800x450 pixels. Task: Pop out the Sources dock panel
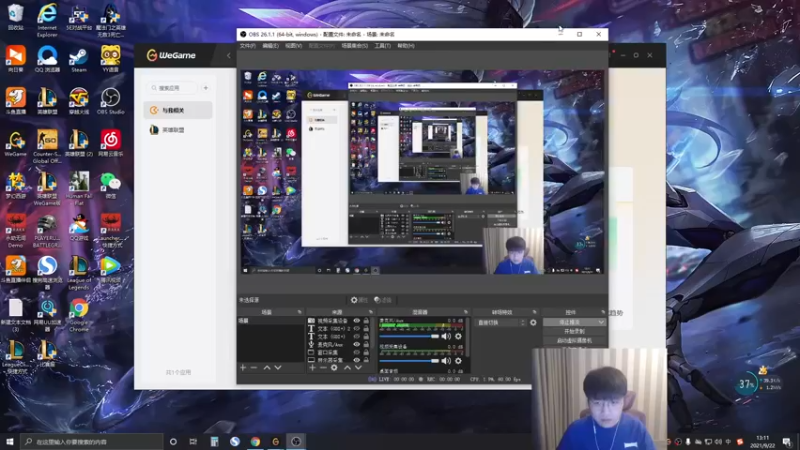[371, 312]
